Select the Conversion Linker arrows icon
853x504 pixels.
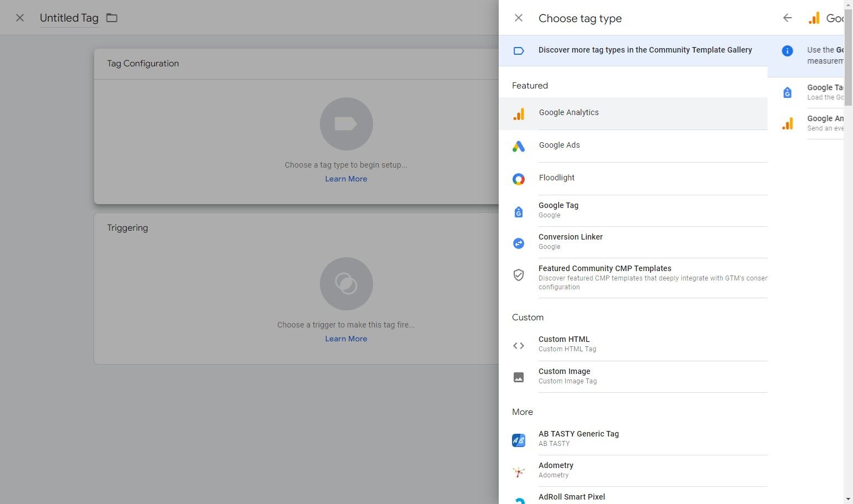point(519,243)
